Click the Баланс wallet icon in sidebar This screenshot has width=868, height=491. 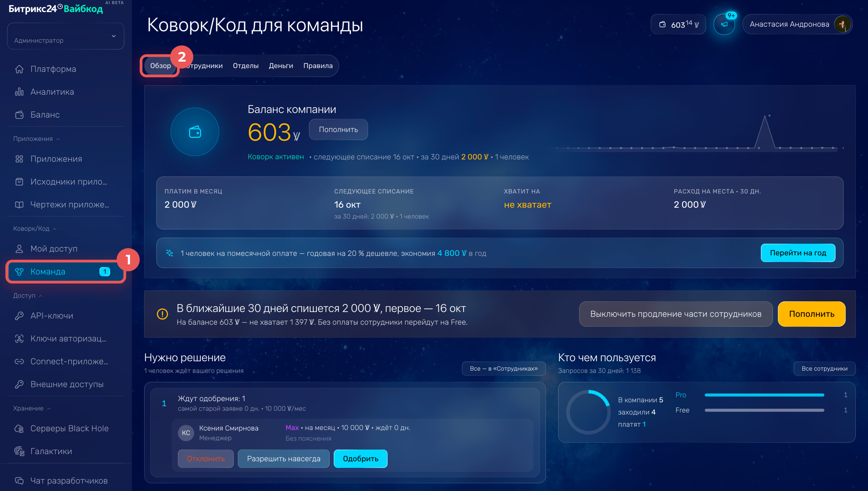(19, 115)
